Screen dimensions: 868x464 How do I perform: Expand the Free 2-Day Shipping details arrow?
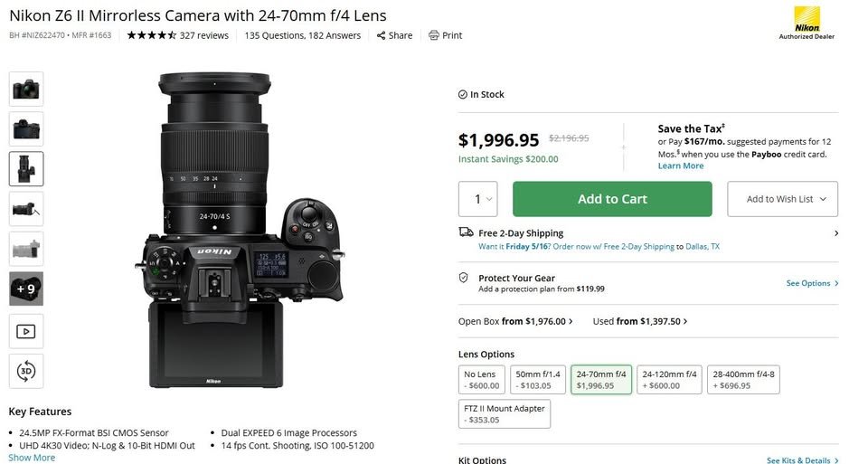point(835,233)
